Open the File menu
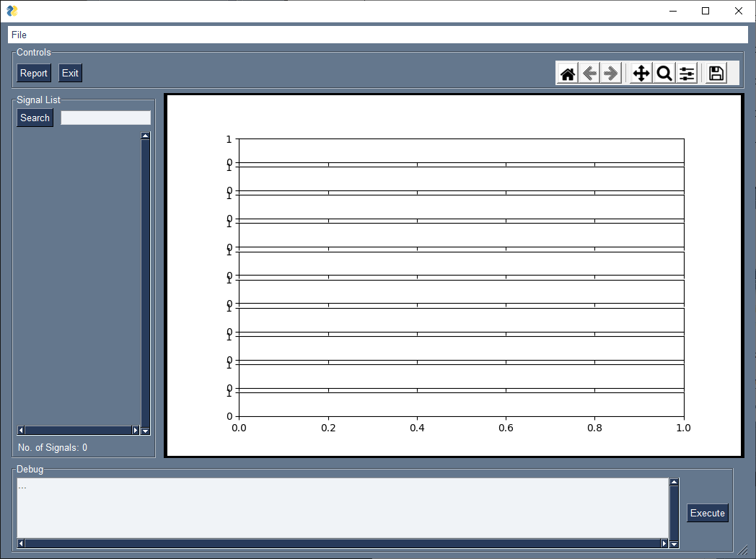This screenshot has width=756, height=559. click(18, 35)
